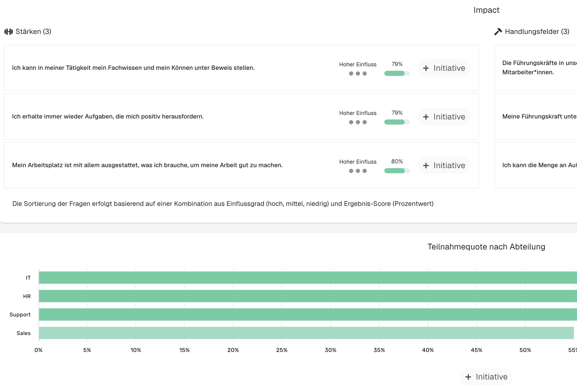Add Initiative for positiv herausfordern statement

pyautogui.click(x=444, y=117)
